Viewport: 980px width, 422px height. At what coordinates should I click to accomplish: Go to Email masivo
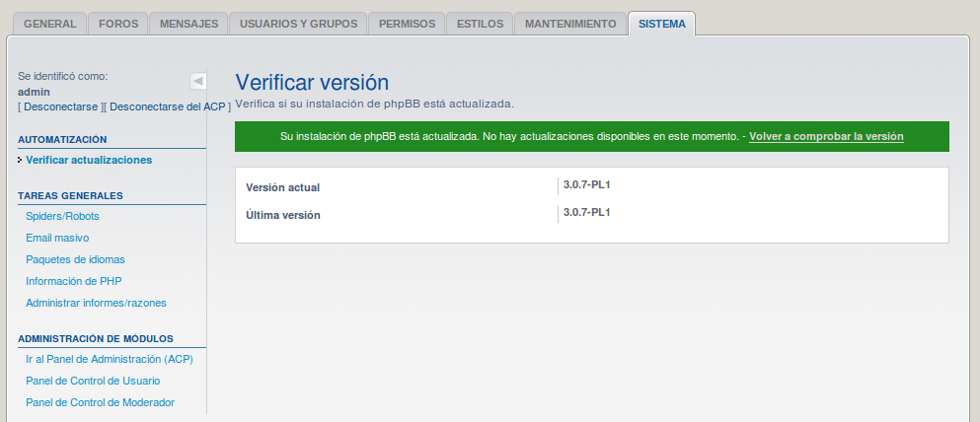tap(57, 238)
